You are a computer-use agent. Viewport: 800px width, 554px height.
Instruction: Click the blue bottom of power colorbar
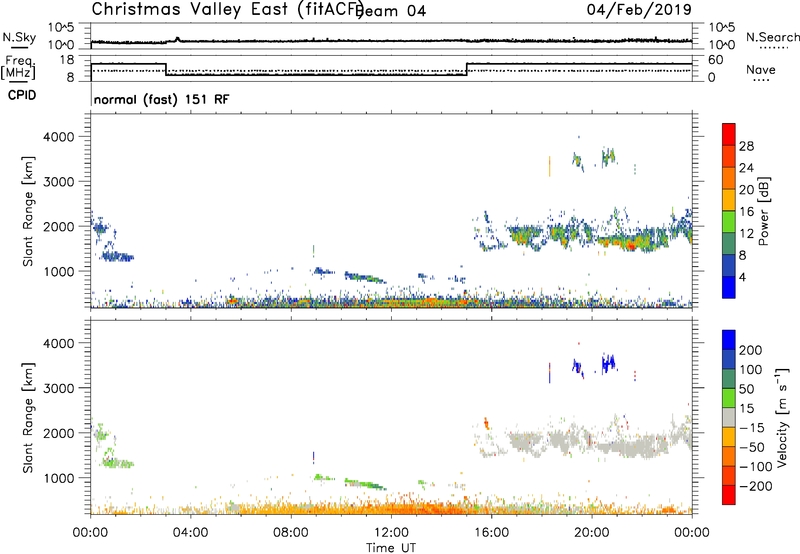[729, 287]
